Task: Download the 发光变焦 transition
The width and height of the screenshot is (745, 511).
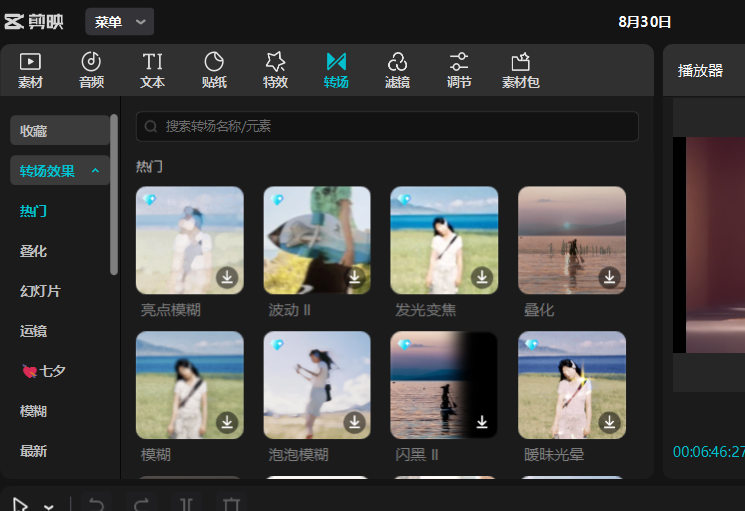Action: [482, 277]
